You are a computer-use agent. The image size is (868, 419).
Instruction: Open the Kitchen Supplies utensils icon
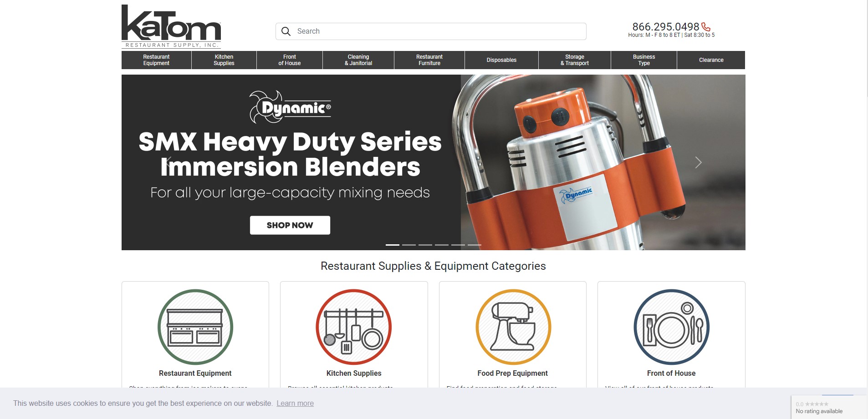(354, 327)
